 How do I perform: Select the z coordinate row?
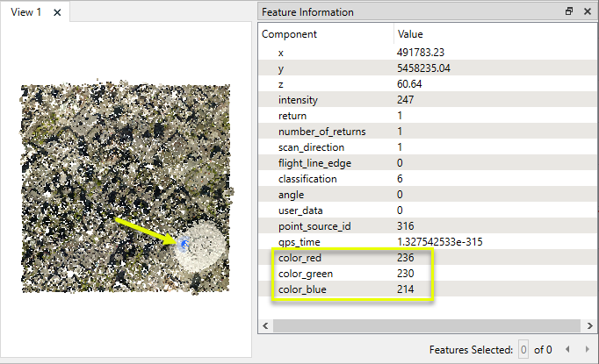pos(428,84)
